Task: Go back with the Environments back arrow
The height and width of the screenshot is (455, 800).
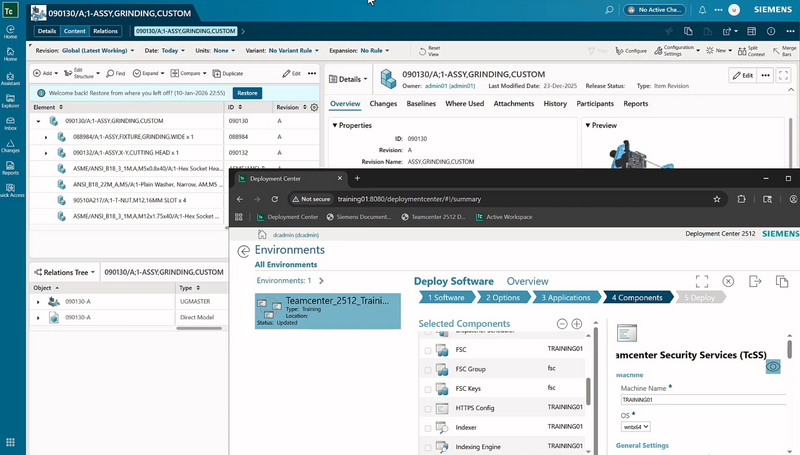Action: coord(244,251)
